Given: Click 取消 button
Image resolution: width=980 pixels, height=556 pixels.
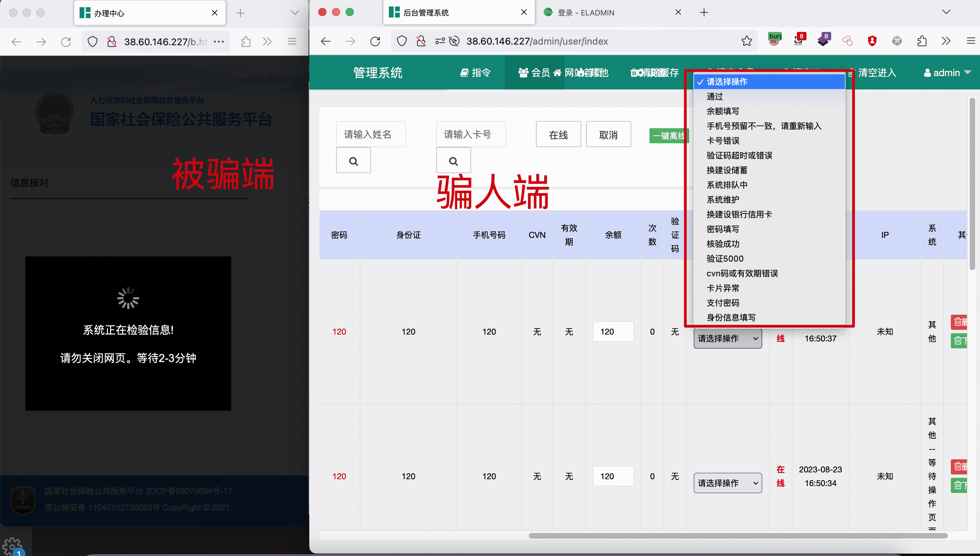Looking at the screenshot, I should [x=608, y=134].
